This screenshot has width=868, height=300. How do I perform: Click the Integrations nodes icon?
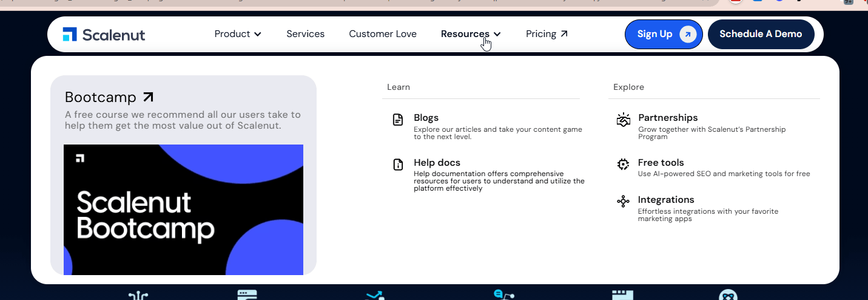[623, 202]
